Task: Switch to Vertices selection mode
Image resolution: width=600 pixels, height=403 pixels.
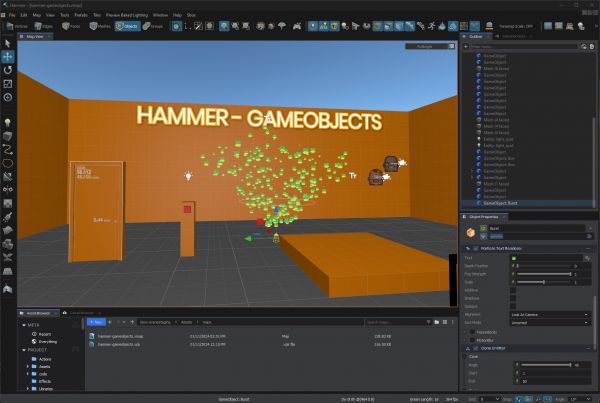Action: (x=17, y=26)
